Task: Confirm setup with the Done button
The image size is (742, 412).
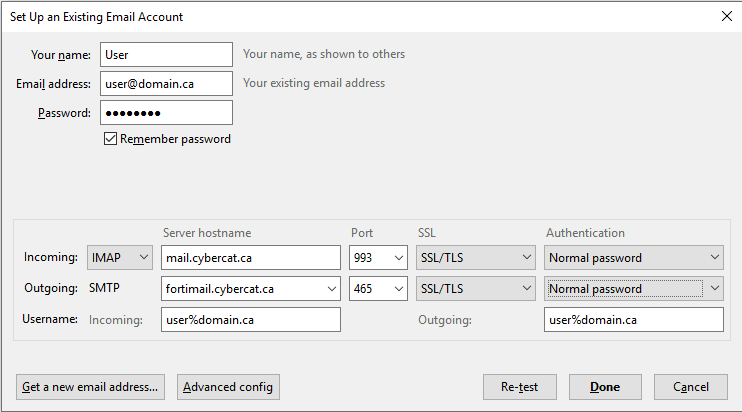Action: (x=605, y=387)
